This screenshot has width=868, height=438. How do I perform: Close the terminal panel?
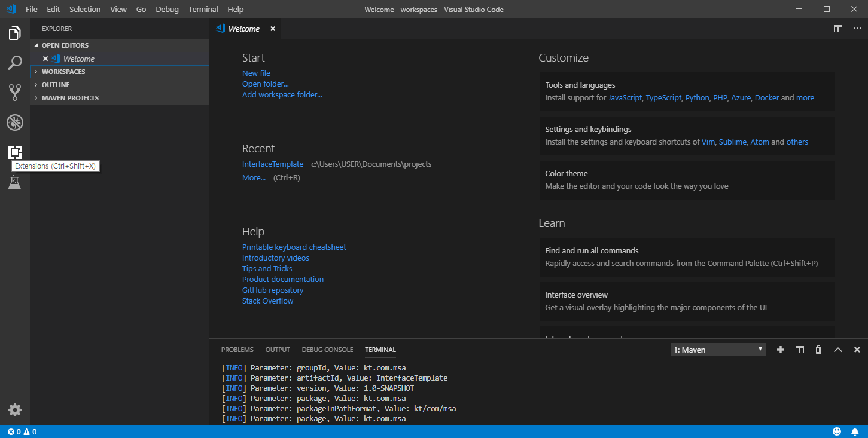tap(857, 350)
